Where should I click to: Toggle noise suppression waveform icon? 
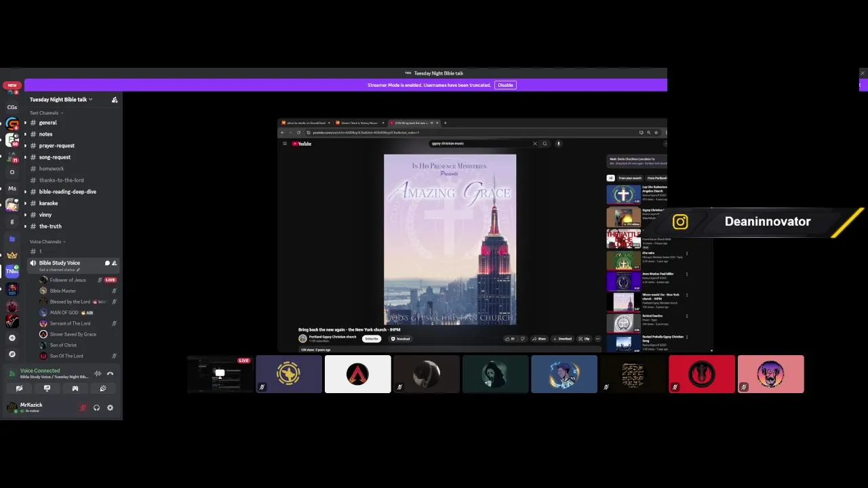98,373
